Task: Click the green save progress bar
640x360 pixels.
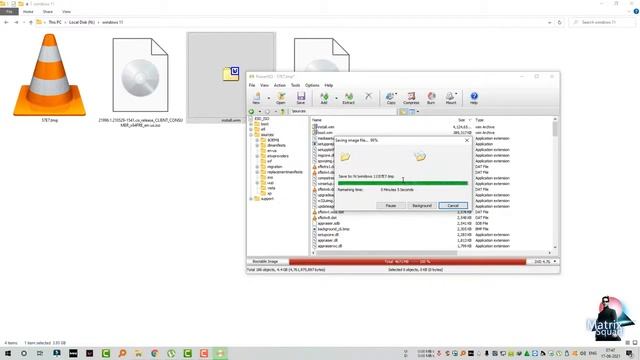Action: pos(403,183)
